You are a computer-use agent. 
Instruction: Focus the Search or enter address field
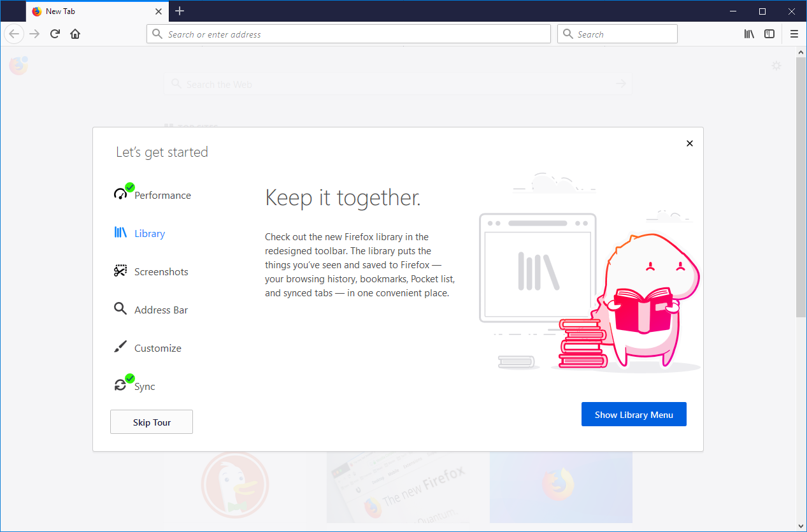tap(348, 34)
